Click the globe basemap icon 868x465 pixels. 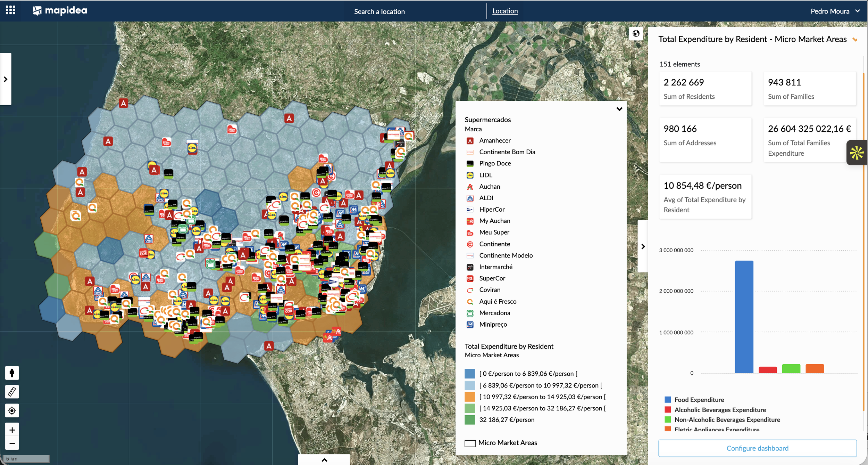(x=636, y=33)
